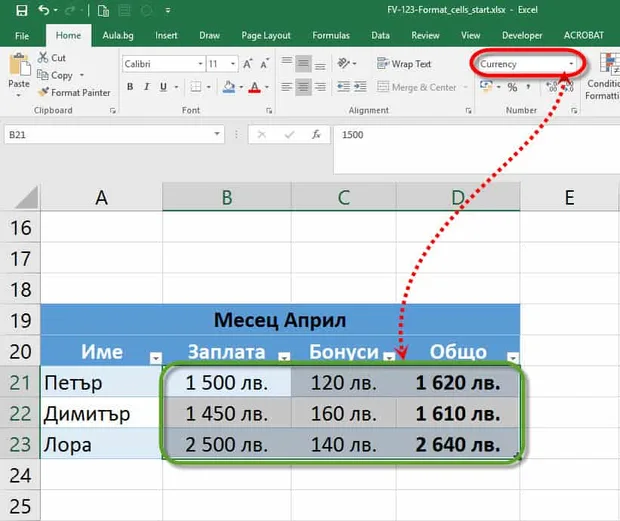Open the Calibri font name dropdown

click(200, 64)
